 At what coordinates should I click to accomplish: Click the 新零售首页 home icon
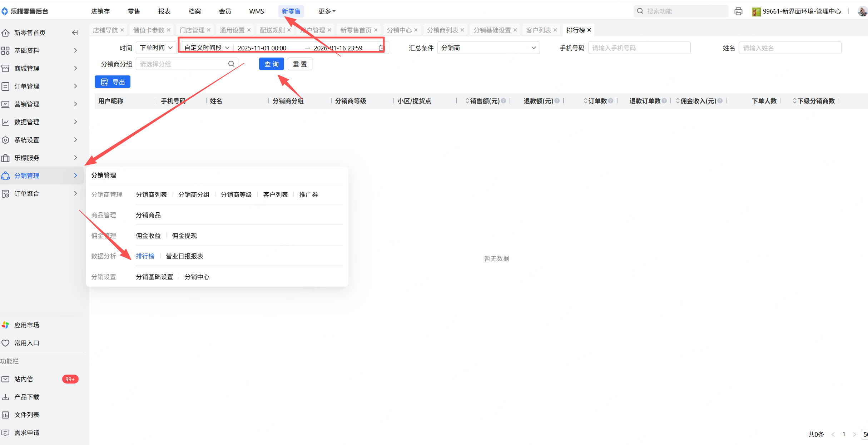coord(5,33)
